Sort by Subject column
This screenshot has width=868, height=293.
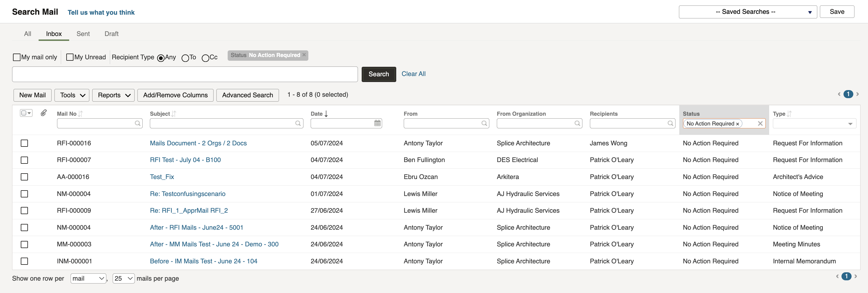pos(174,114)
